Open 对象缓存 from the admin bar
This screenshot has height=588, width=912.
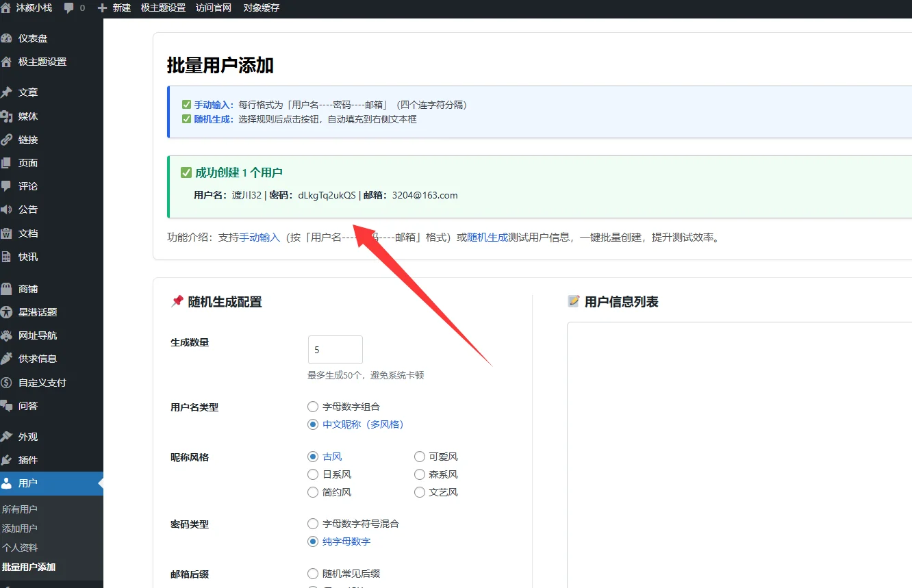tap(261, 8)
